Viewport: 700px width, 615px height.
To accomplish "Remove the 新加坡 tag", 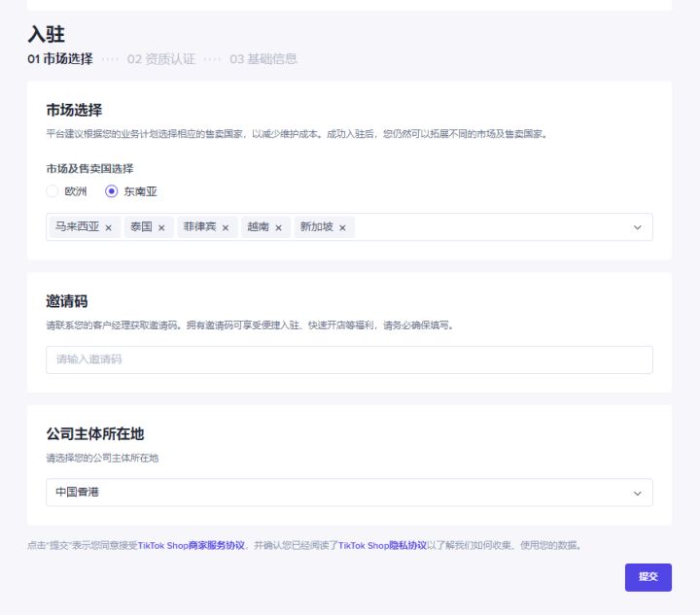I will (342, 228).
